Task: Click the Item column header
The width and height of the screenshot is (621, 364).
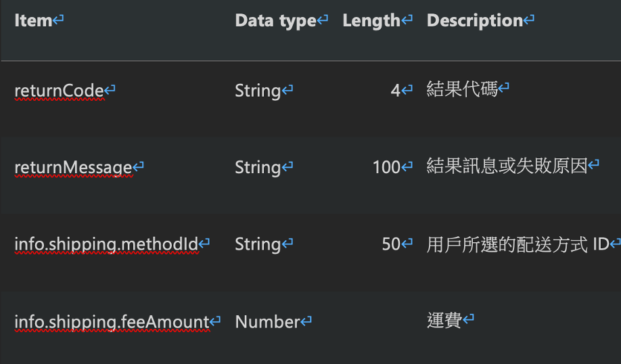Action: click(33, 20)
